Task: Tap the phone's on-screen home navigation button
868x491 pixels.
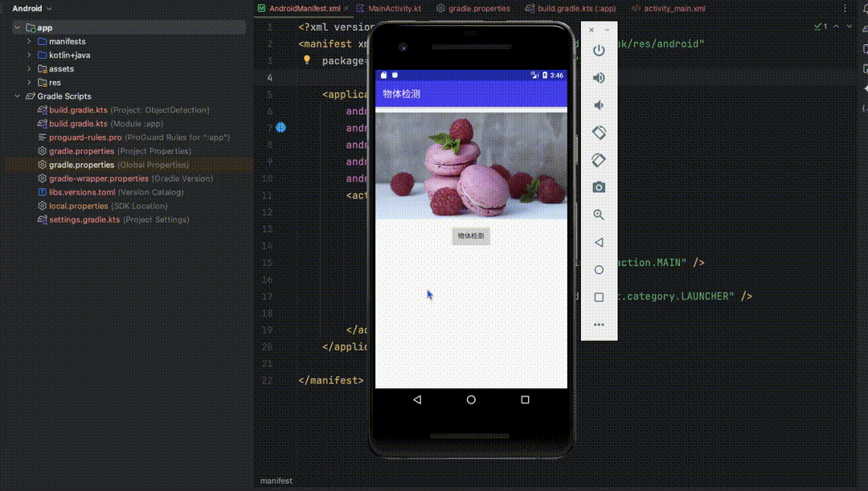Action: tap(470, 399)
